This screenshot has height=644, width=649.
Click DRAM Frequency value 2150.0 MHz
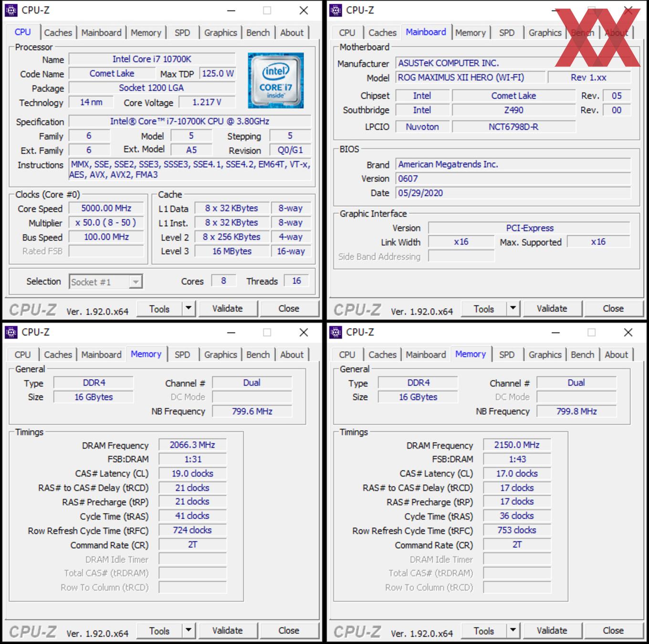pyautogui.click(x=517, y=445)
